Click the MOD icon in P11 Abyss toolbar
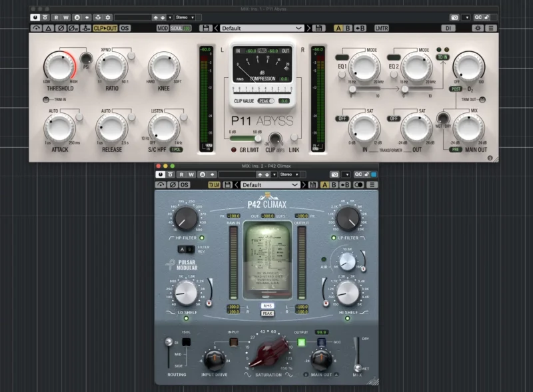This screenshot has height=392, width=533. (163, 29)
